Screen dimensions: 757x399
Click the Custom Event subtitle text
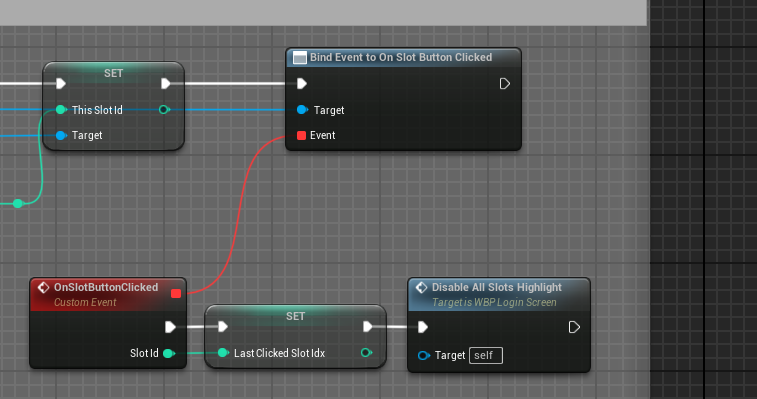[85, 302]
